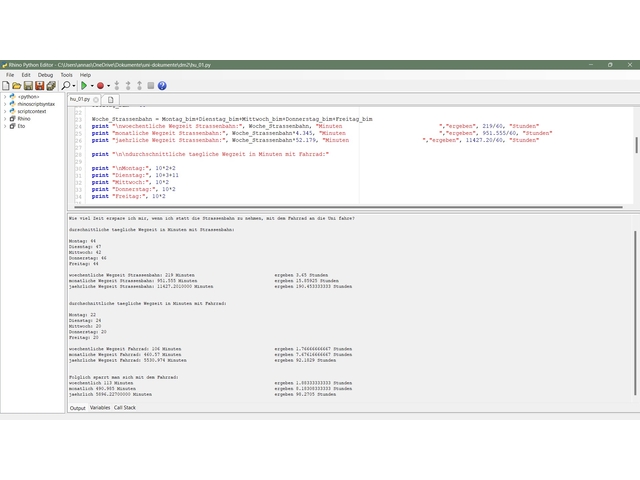Close the Rhino Python Editor window
Screen dimensions: 640x480
tap(630, 64)
